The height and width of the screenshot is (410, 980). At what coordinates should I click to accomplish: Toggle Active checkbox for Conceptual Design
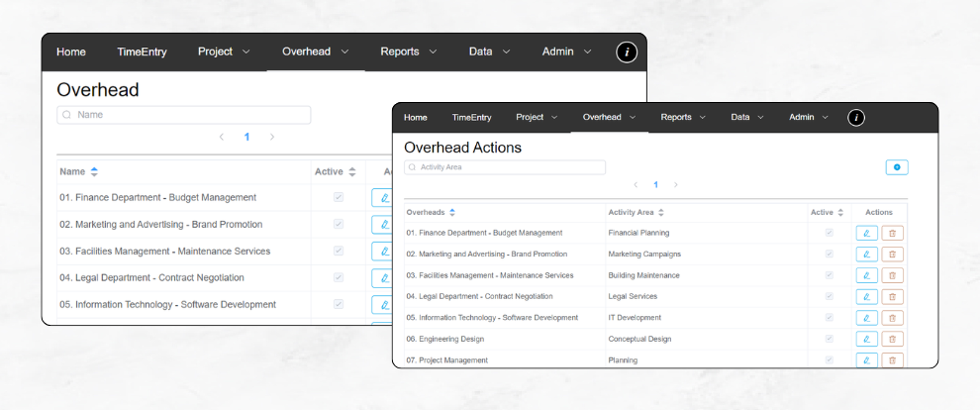pos(829,339)
